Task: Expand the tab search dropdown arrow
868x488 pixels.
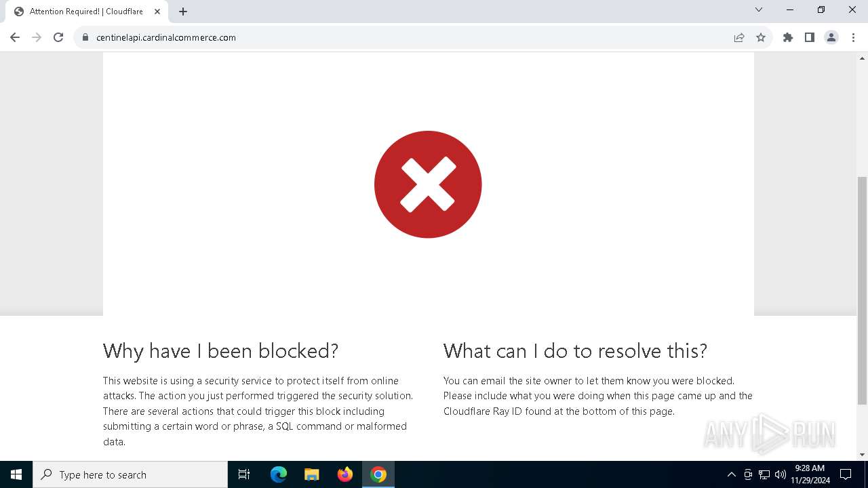Action: [x=759, y=9]
